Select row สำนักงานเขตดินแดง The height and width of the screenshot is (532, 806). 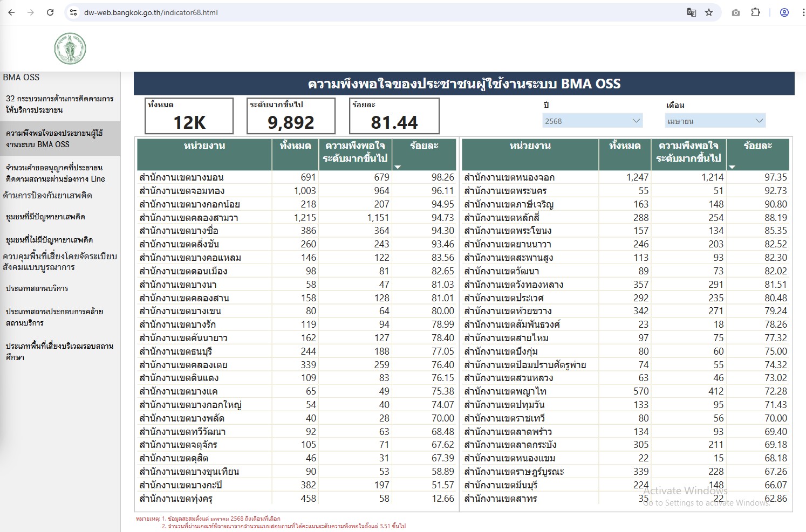(297, 378)
